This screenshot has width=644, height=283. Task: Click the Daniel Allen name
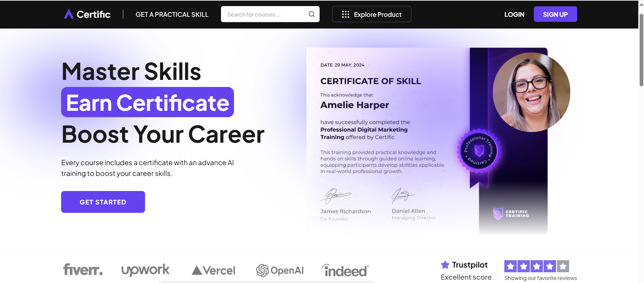click(x=408, y=211)
